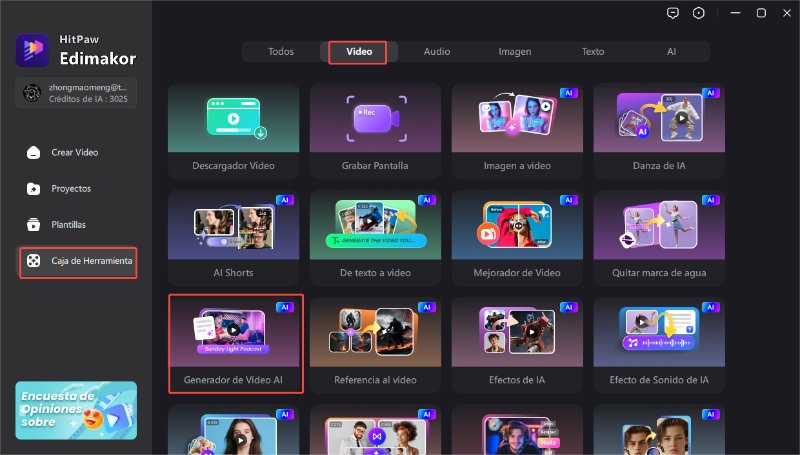Go to Plantillas in the sidebar
Image resolution: width=800 pixels, height=455 pixels.
[x=68, y=225]
